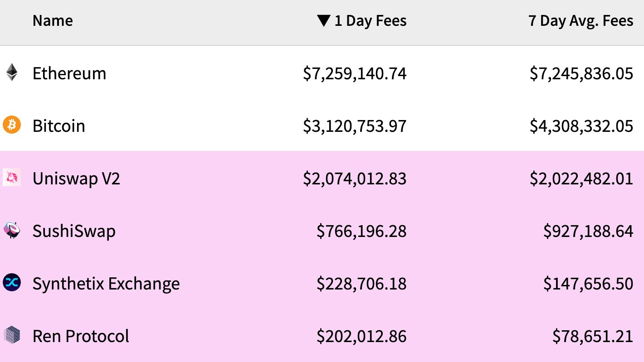
Task: Click Ethereum 1 day fee $7,259,140.74
Action: [355, 73]
